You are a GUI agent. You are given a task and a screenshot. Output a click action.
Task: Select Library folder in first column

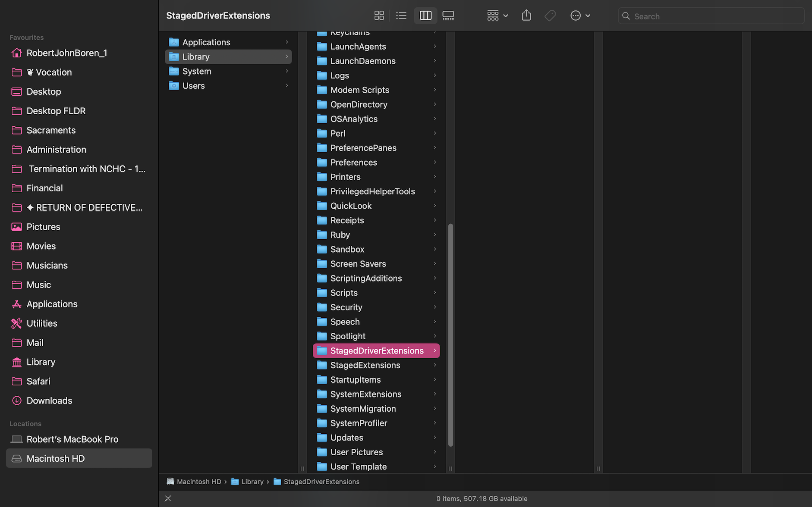tap(228, 57)
